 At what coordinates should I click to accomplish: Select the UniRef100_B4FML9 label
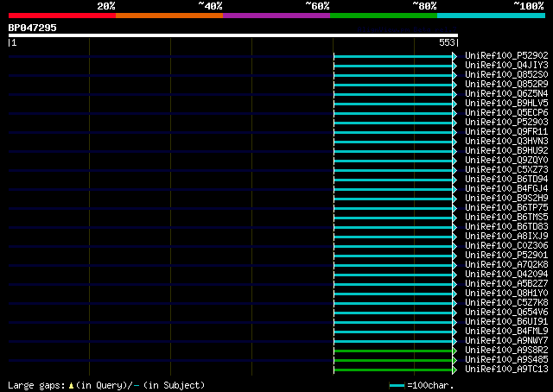506,332
